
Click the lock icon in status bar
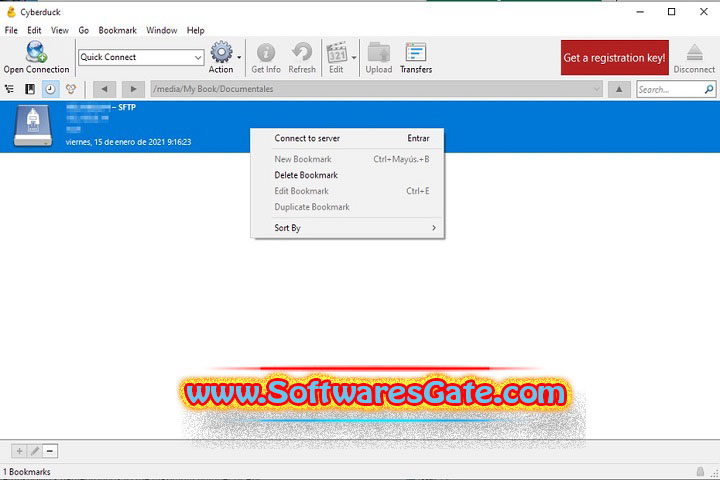pyautogui.click(x=700, y=471)
